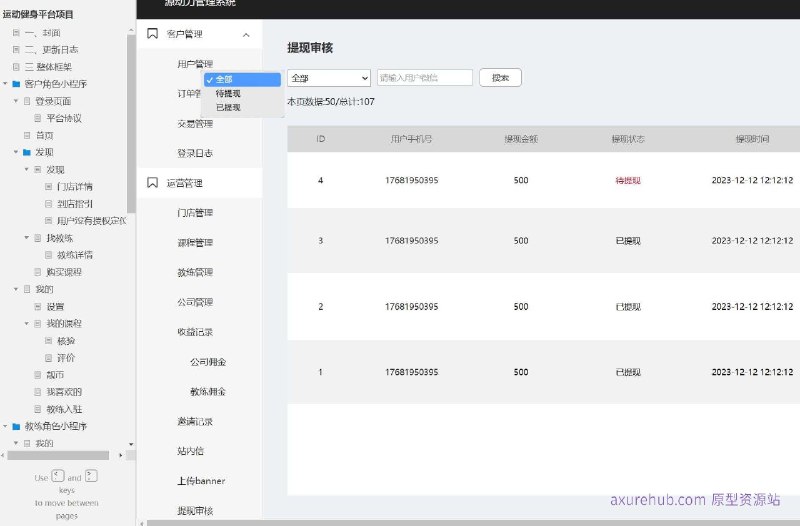This screenshot has height=526, width=800.
Task: Click the red 待提现 status in row 4
Action: point(628,180)
